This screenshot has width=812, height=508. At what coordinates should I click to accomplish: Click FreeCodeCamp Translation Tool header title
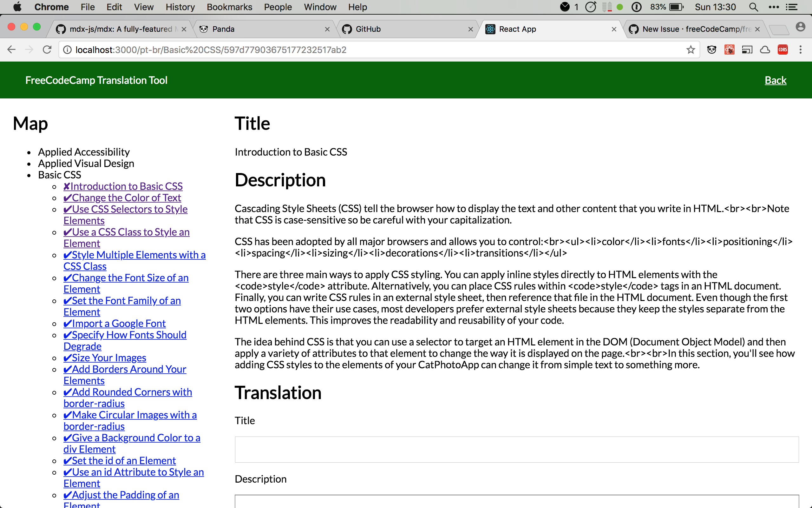tap(96, 80)
